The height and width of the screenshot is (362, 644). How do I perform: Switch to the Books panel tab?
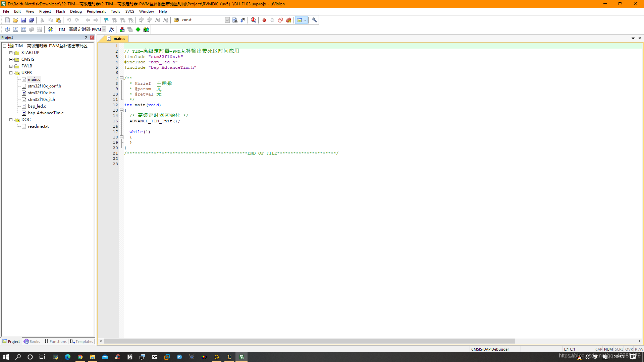coord(32,342)
